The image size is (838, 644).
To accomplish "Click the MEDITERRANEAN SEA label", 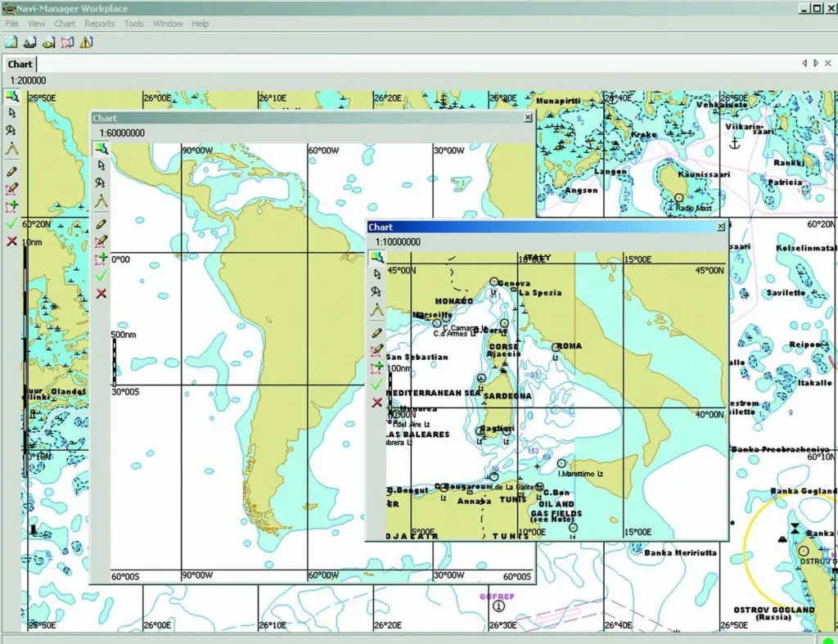I will (x=433, y=393).
